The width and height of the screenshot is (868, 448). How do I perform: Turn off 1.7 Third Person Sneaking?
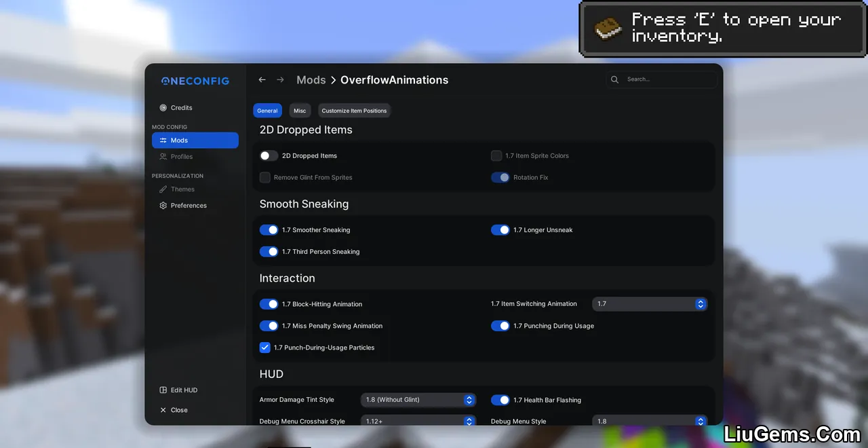[269, 252]
